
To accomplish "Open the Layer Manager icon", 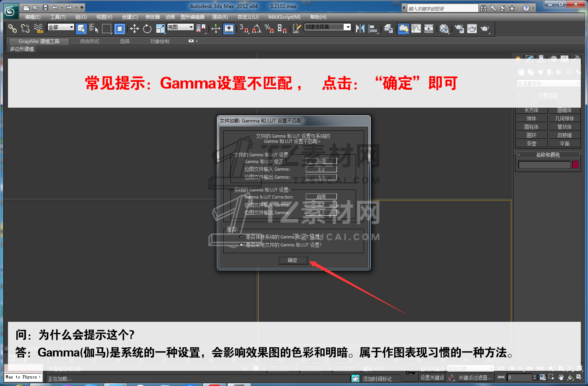I will [388, 28].
